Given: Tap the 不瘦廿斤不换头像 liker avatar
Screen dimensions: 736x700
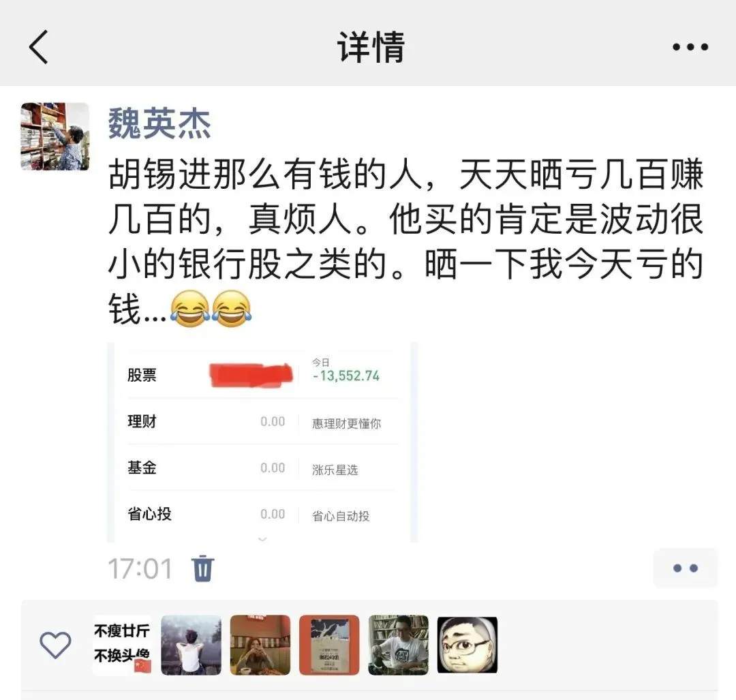Looking at the screenshot, I should coord(122,645).
